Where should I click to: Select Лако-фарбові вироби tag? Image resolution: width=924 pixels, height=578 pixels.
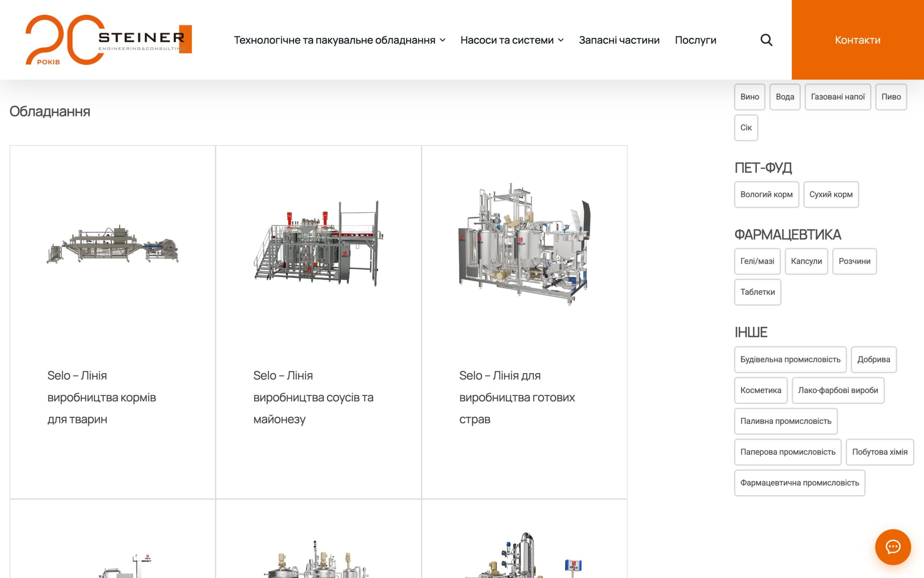pyautogui.click(x=838, y=390)
